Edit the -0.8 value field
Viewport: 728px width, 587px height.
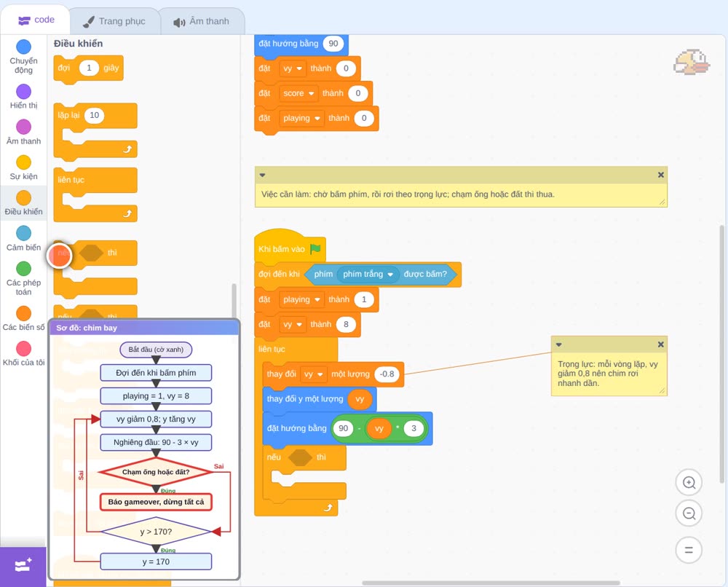387,374
